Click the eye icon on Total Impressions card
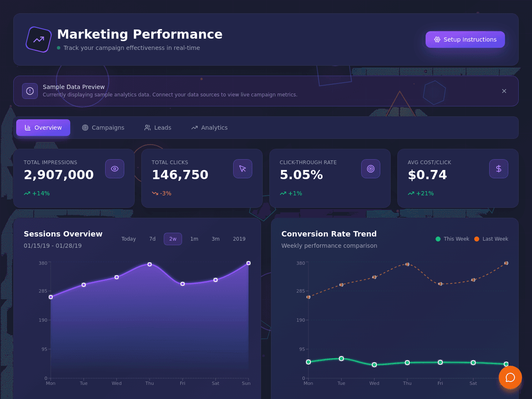Image resolution: width=532 pixels, height=399 pixels. [115, 169]
